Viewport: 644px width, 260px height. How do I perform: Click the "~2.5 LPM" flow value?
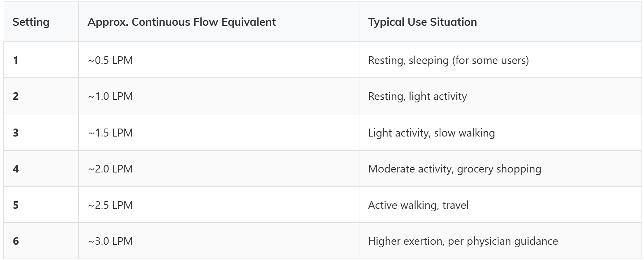point(110,205)
